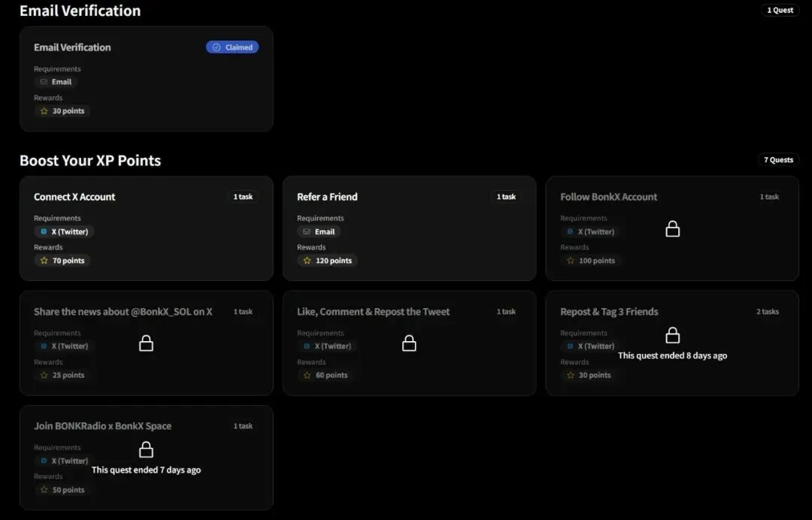The image size is (812, 520).
Task: Click the star icon beside 100 points
Action: coord(571,260)
